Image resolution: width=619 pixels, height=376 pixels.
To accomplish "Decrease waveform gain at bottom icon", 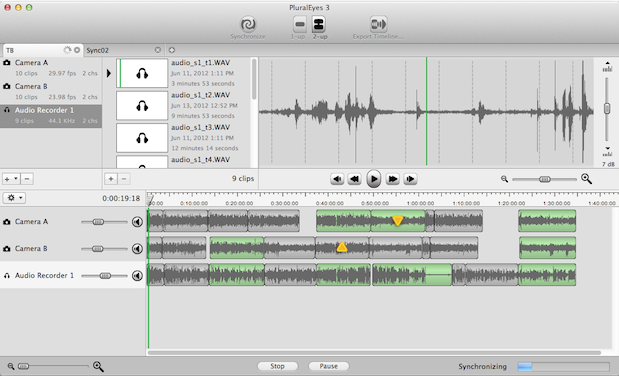I will [x=607, y=152].
